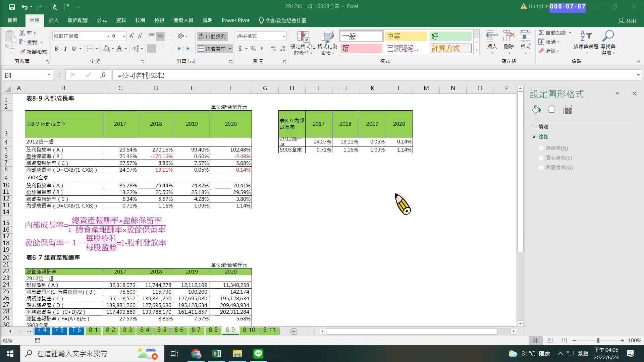Open LINE app from the taskbar
The image size is (644, 362).
(258, 354)
